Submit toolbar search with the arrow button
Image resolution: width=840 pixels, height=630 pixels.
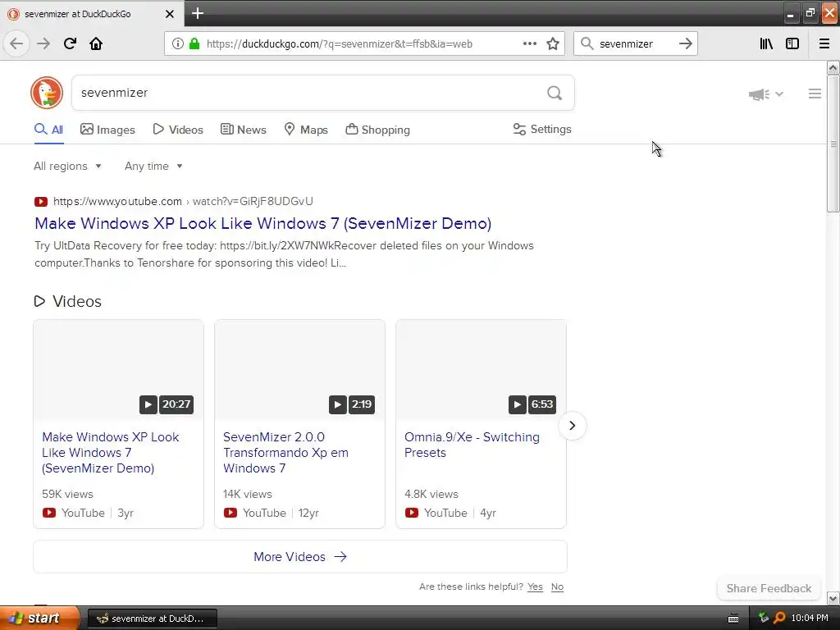coord(685,43)
